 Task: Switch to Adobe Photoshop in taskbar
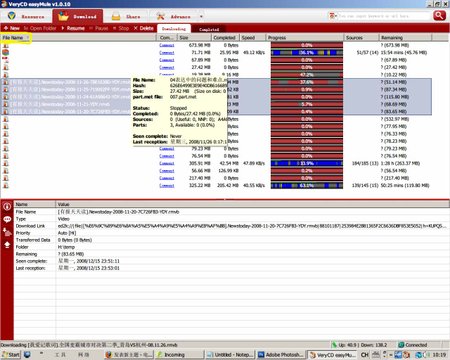(281, 355)
